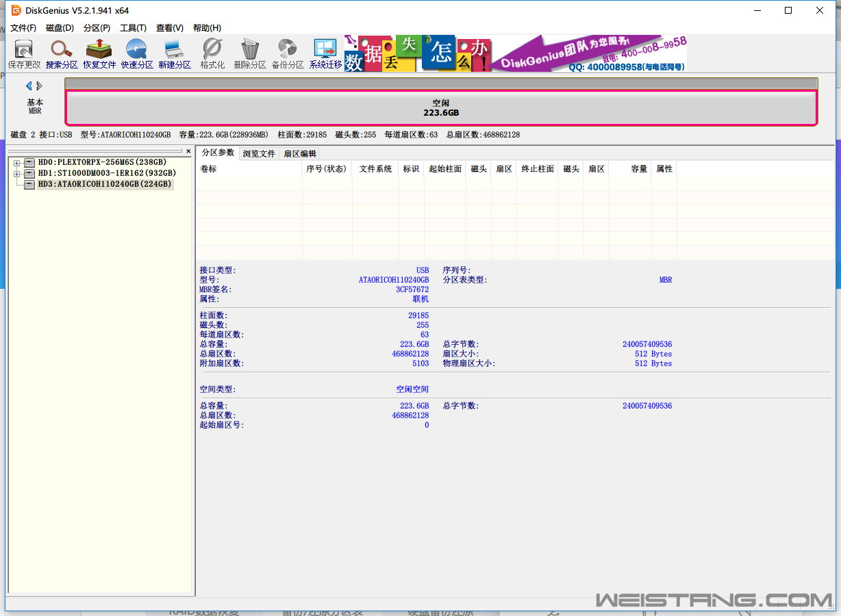
Task: Maximize the DiskGenius window
Action: 788,10
